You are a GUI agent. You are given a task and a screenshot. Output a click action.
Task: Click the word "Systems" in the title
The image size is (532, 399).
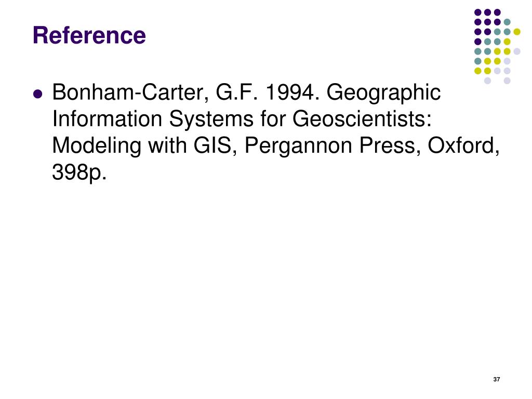click(x=211, y=119)
